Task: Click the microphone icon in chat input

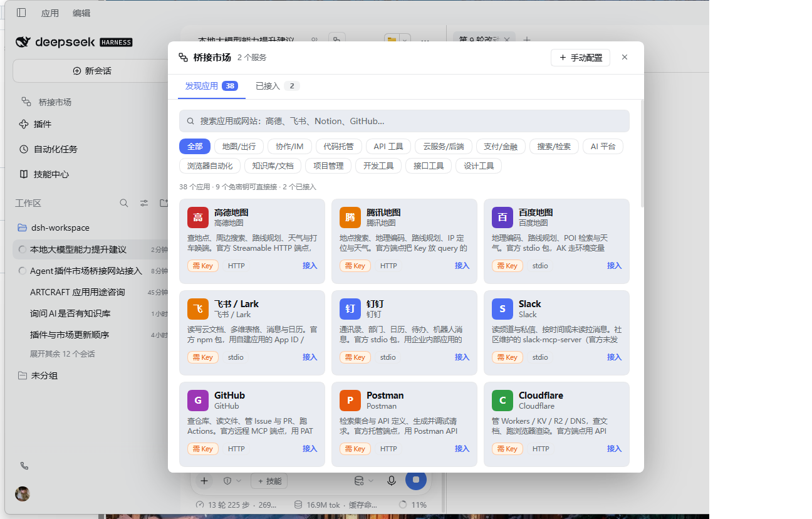Action: (x=392, y=481)
